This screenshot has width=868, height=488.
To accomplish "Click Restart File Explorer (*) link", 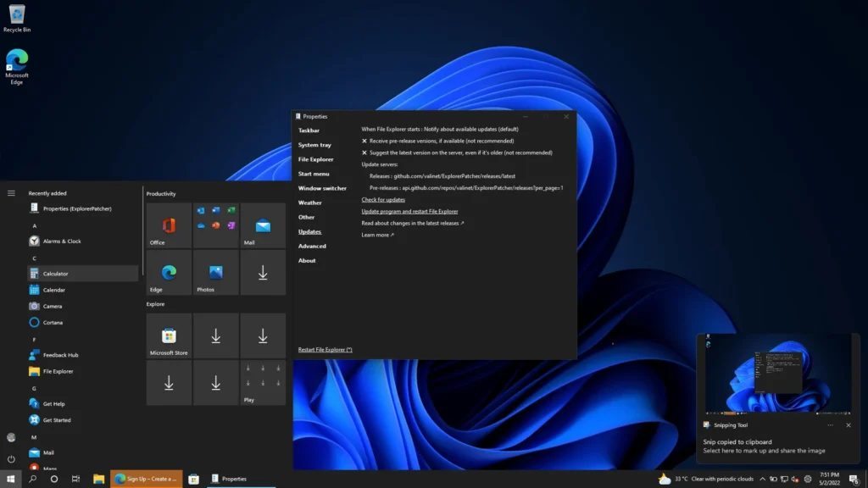I will tap(325, 350).
